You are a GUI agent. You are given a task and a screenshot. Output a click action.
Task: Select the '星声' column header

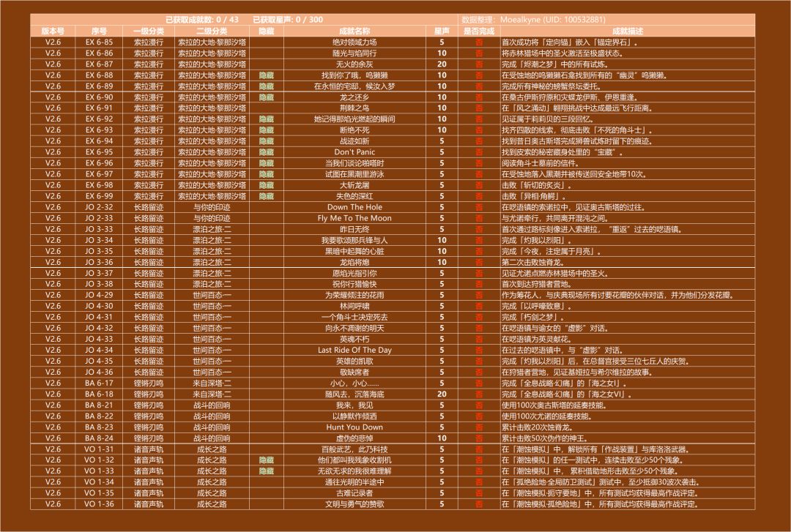click(x=442, y=31)
